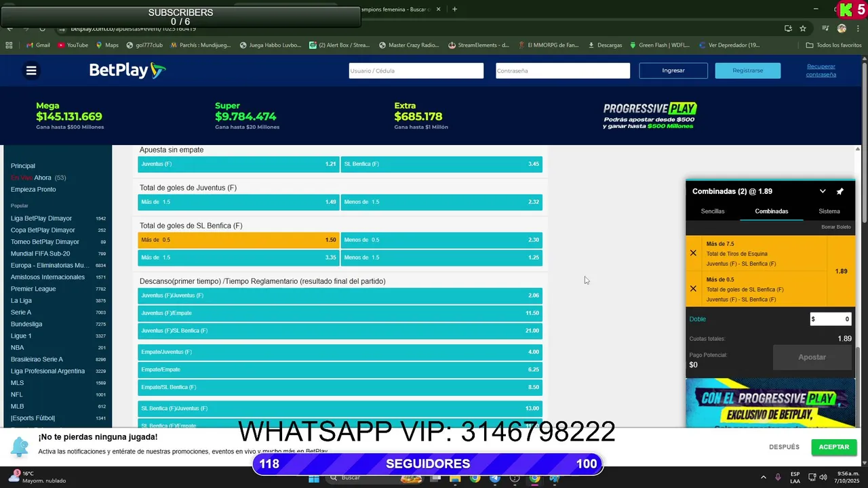
Task: Open the StreamElements bookmark
Action: (479, 45)
